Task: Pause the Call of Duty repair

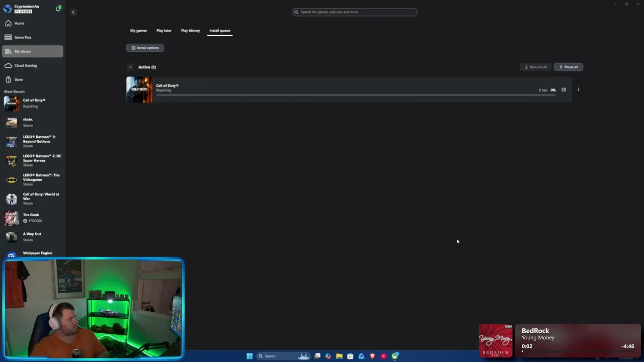Action: [x=563, y=90]
